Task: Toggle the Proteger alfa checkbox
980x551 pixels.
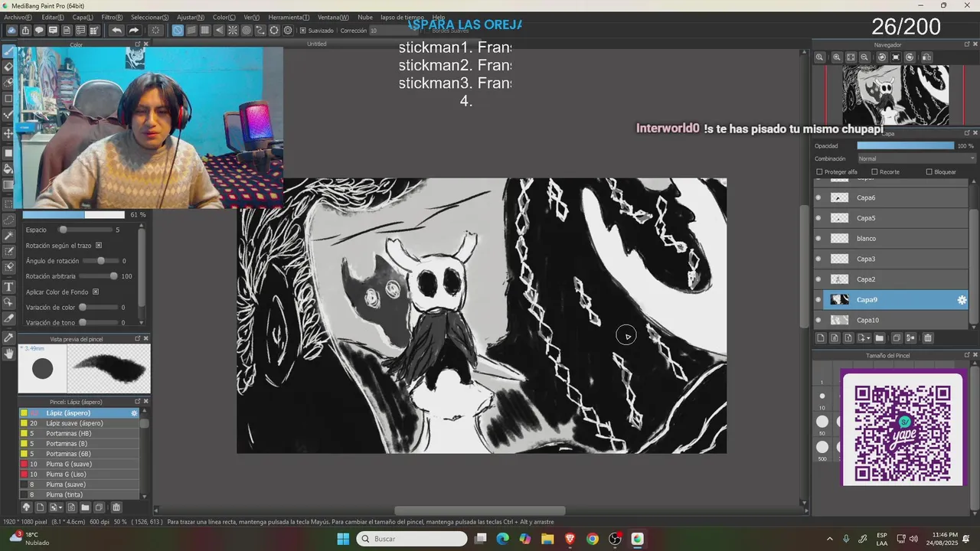Action: [820, 172]
